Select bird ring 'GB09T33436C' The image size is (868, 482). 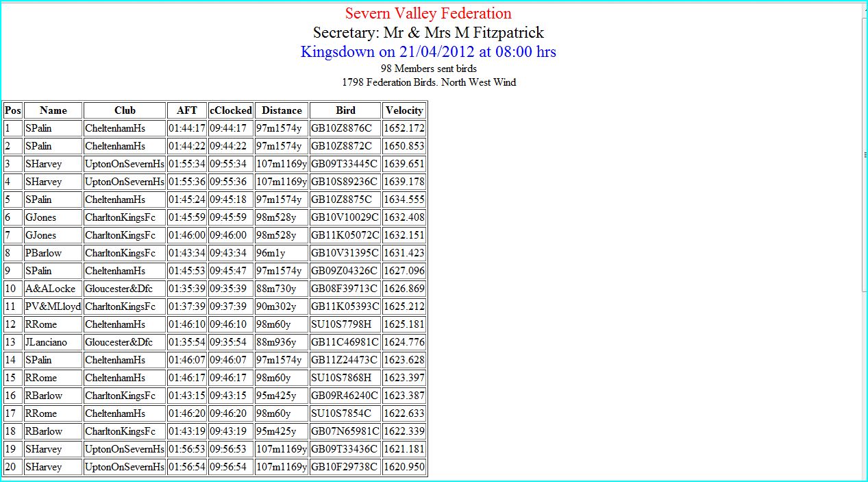click(x=346, y=449)
